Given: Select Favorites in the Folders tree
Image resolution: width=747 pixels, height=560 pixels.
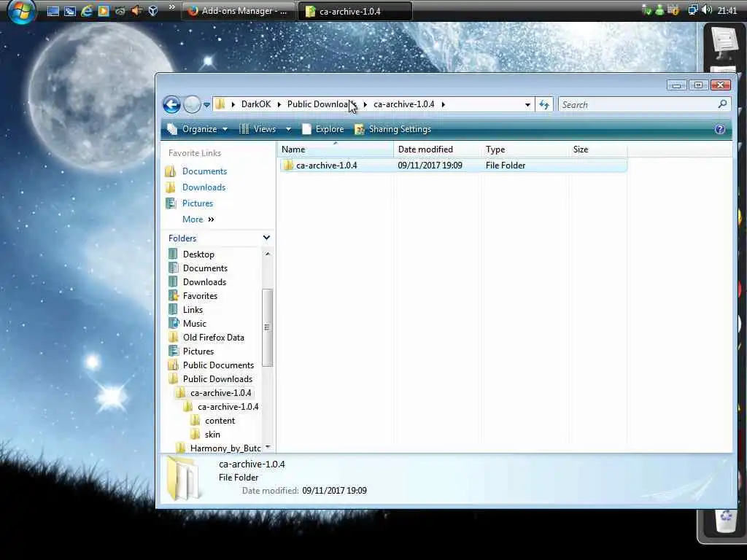Looking at the screenshot, I should (x=200, y=296).
